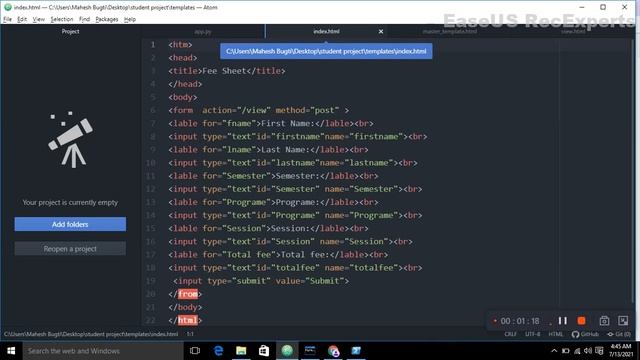
Task: Click the Atom logo in the title bar
Action: point(7,7)
